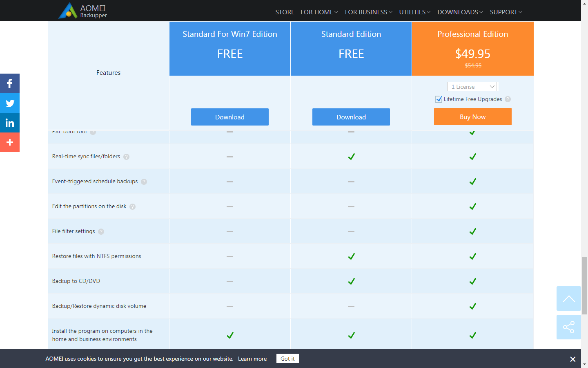Image resolution: width=588 pixels, height=368 pixels.
Task: Share the page on Twitter
Action: point(10,103)
